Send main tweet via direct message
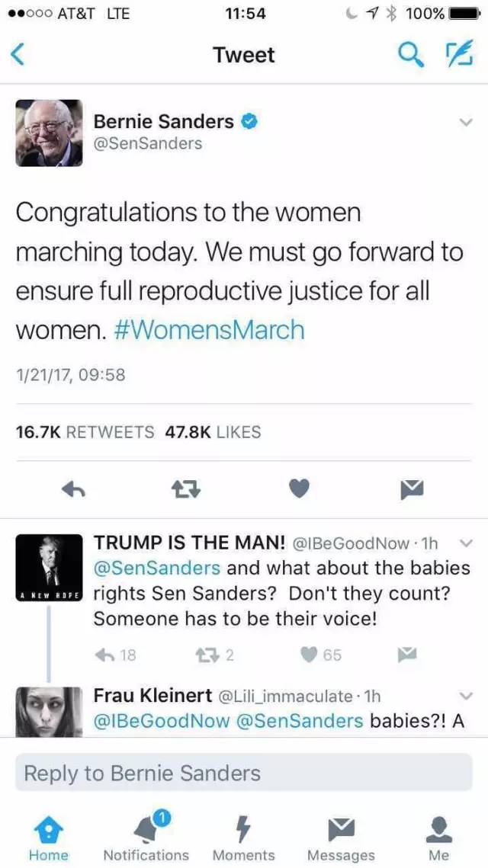The image size is (488, 868). [x=412, y=490]
